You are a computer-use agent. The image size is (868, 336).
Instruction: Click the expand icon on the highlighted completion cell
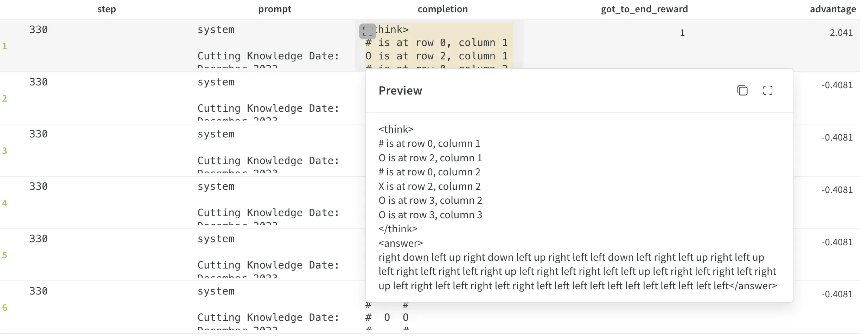click(x=368, y=31)
